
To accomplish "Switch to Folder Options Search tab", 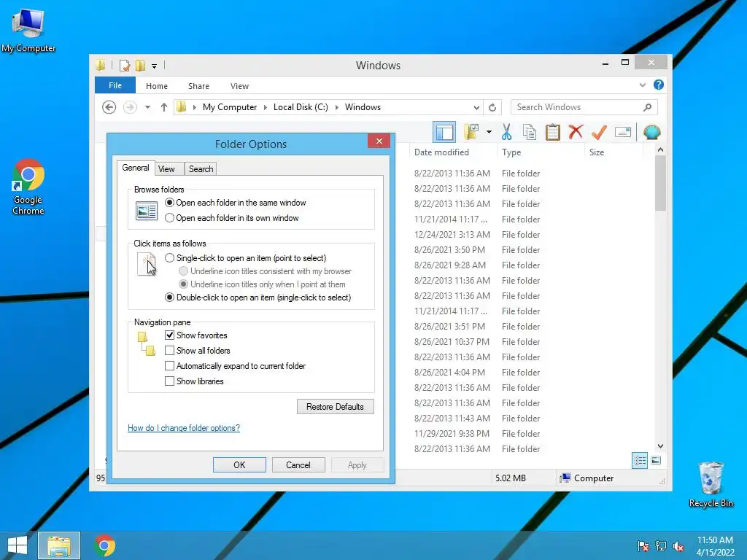I will click(201, 169).
